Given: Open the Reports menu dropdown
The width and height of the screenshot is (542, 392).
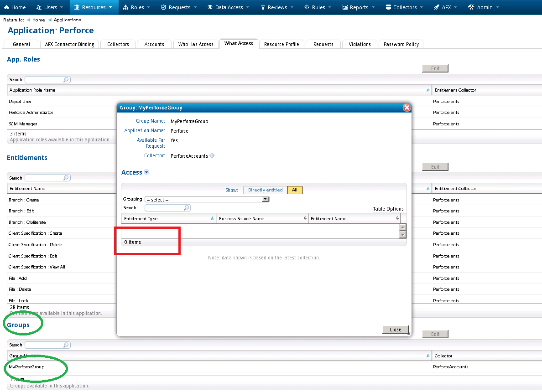Looking at the screenshot, I should (x=373, y=8).
